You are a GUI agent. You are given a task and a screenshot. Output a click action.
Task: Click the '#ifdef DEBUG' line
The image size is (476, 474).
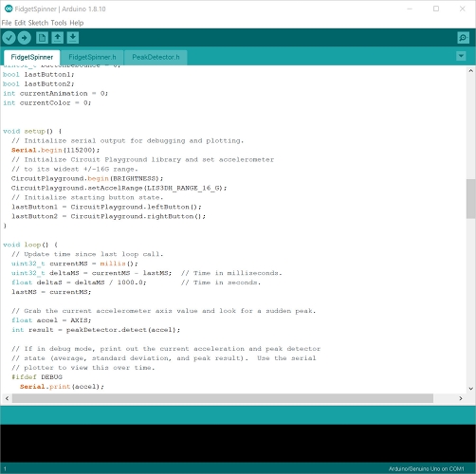coord(37,377)
